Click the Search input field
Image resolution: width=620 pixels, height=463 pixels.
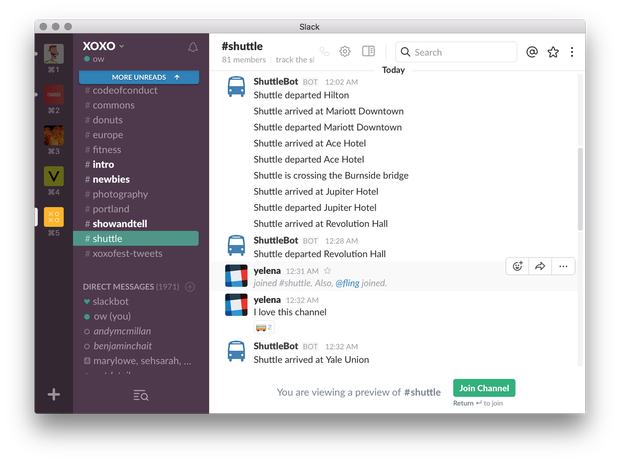click(456, 52)
